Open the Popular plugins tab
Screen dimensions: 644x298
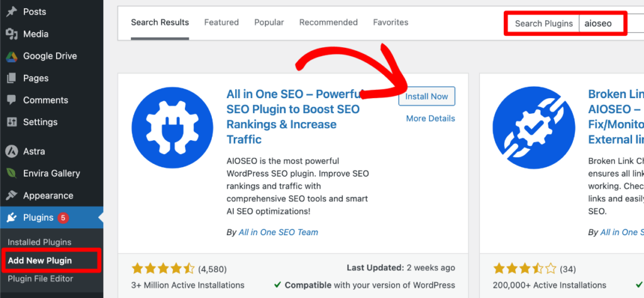coord(269,22)
